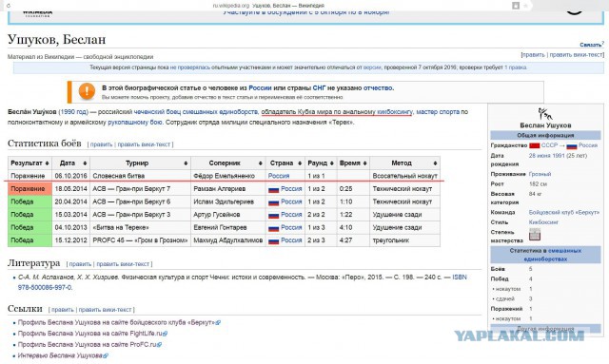
Task: Open the Интервью Беслана Ушукова link
Action: point(60,355)
